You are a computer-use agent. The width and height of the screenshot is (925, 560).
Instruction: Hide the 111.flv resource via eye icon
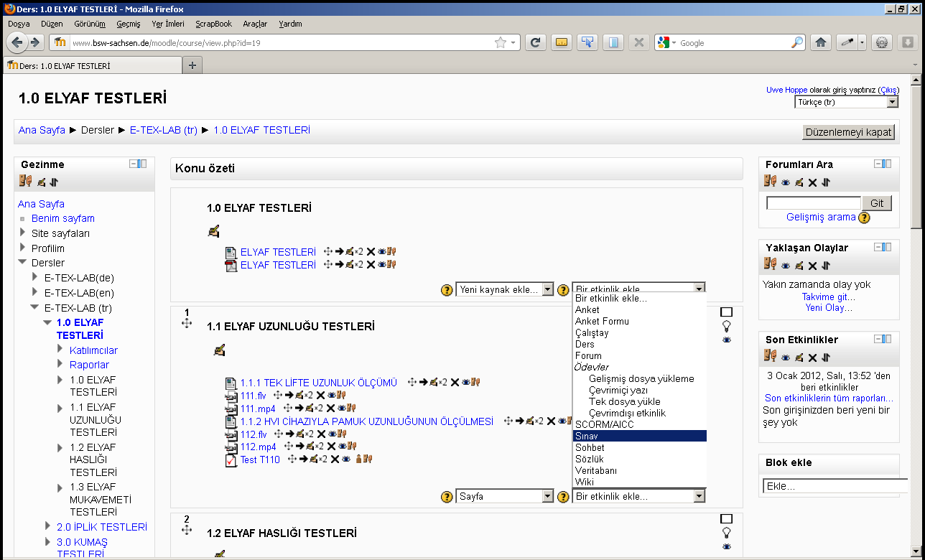coord(332,395)
